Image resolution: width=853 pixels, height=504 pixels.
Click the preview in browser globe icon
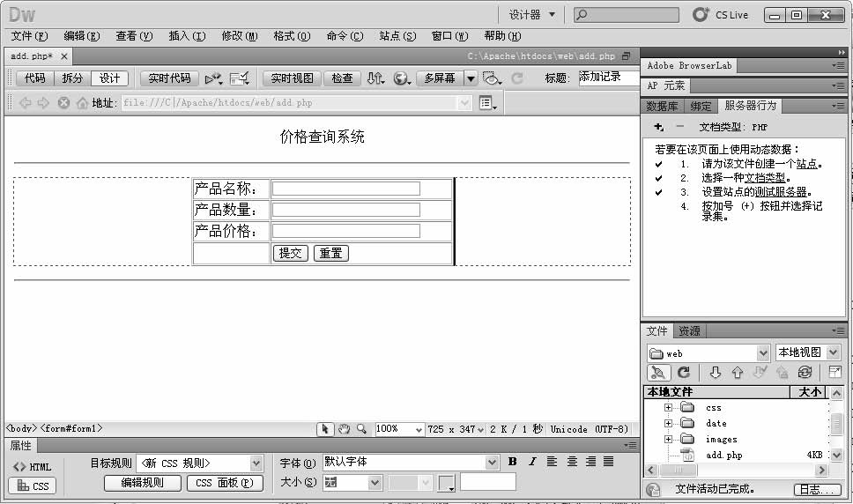(402, 78)
